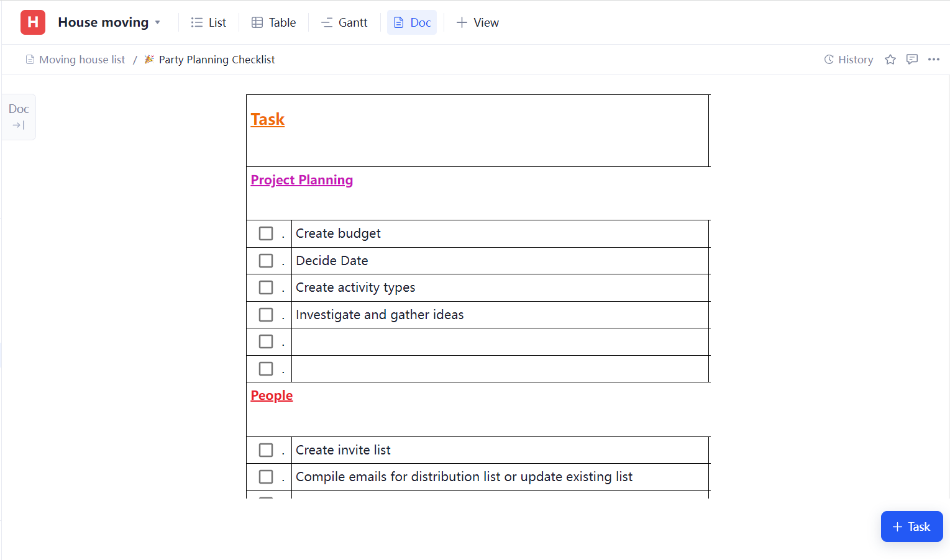Add a new view with plus View
The height and width of the screenshot is (560, 950).
click(x=477, y=22)
